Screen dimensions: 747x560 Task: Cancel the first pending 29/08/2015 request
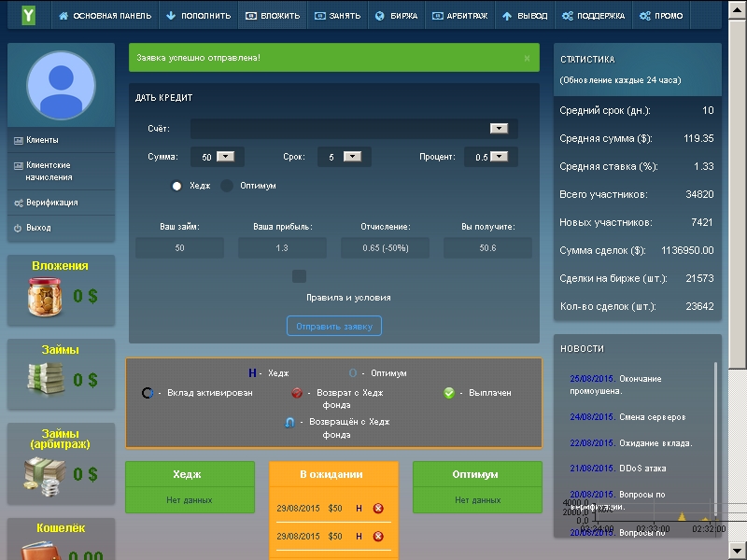(x=378, y=508)
